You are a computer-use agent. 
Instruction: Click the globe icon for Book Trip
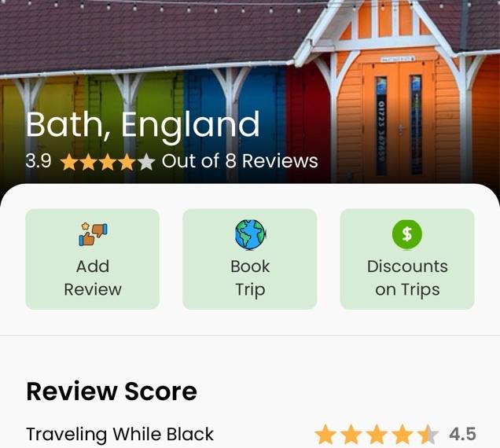point(250,234)
